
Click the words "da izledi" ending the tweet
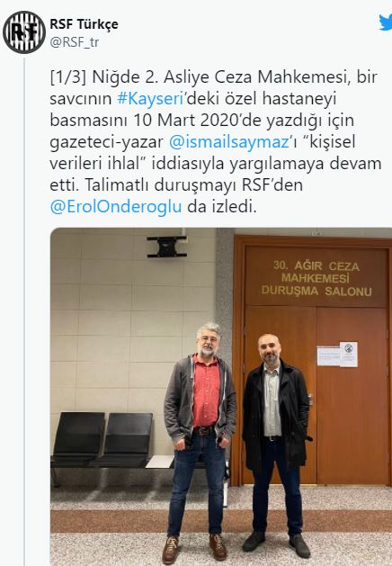point(221,207)
